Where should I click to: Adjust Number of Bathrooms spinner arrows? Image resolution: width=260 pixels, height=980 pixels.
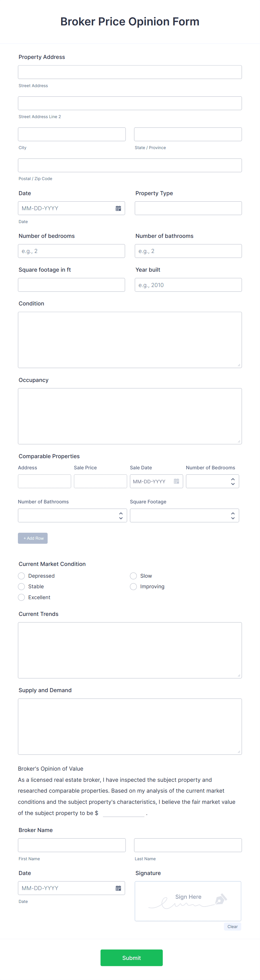pos(121,515)
